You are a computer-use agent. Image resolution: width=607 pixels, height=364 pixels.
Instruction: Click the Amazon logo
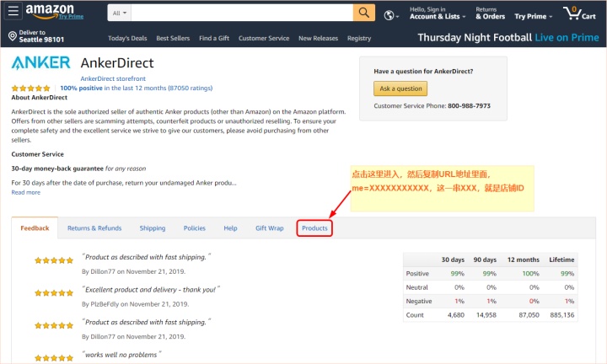point(50,10)
